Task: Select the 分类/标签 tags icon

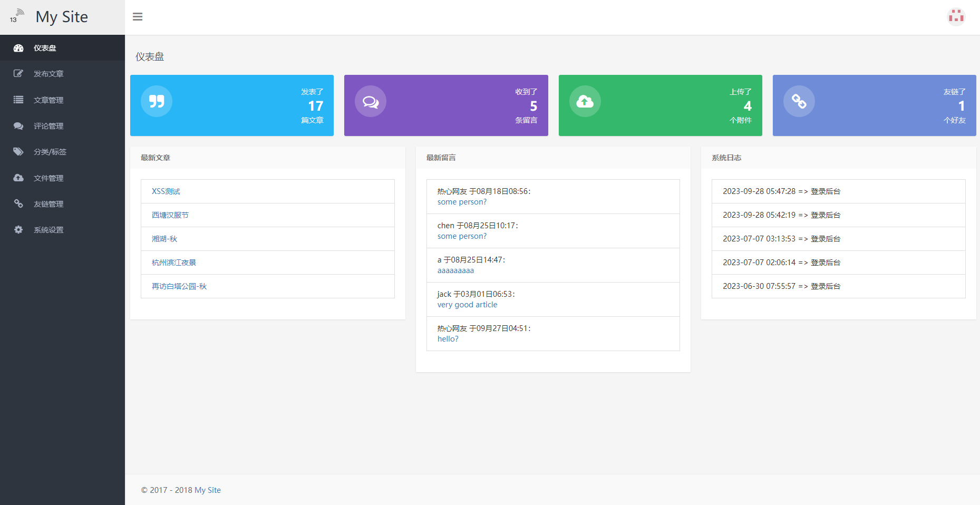Action: click(x=18, y=152)
